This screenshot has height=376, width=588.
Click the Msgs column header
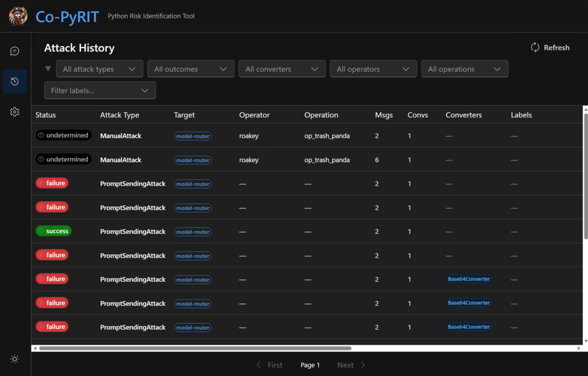click(x=384, y=115)
